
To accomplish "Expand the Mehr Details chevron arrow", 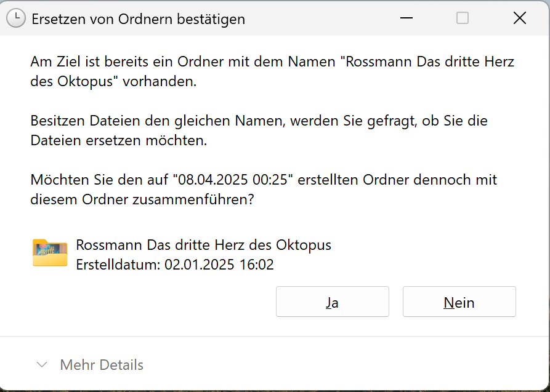I will [x=42, y=365].
